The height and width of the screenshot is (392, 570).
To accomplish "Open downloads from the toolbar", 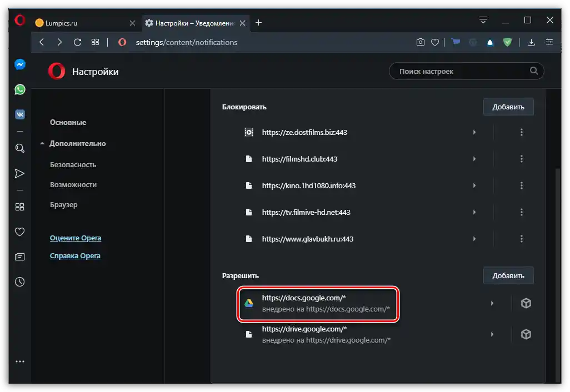I will (x=532, y=42).
